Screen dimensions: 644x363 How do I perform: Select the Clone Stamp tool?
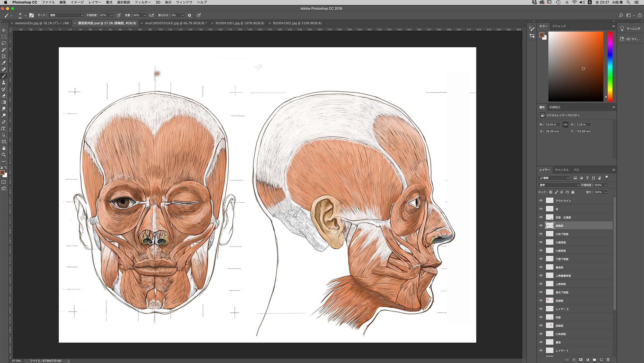(4, 82)
